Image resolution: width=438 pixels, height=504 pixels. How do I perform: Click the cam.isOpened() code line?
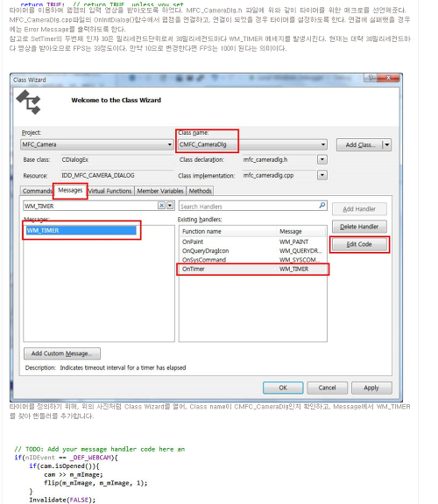[64, 466]
